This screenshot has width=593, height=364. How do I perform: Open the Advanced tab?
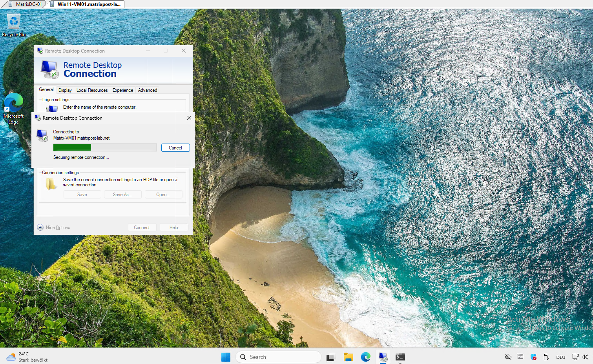148,90
